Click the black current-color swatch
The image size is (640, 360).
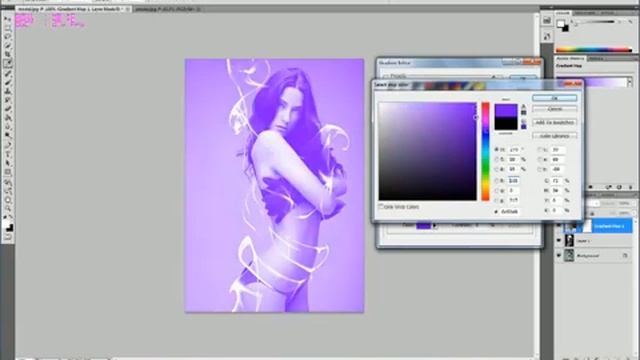click(506, 124)
